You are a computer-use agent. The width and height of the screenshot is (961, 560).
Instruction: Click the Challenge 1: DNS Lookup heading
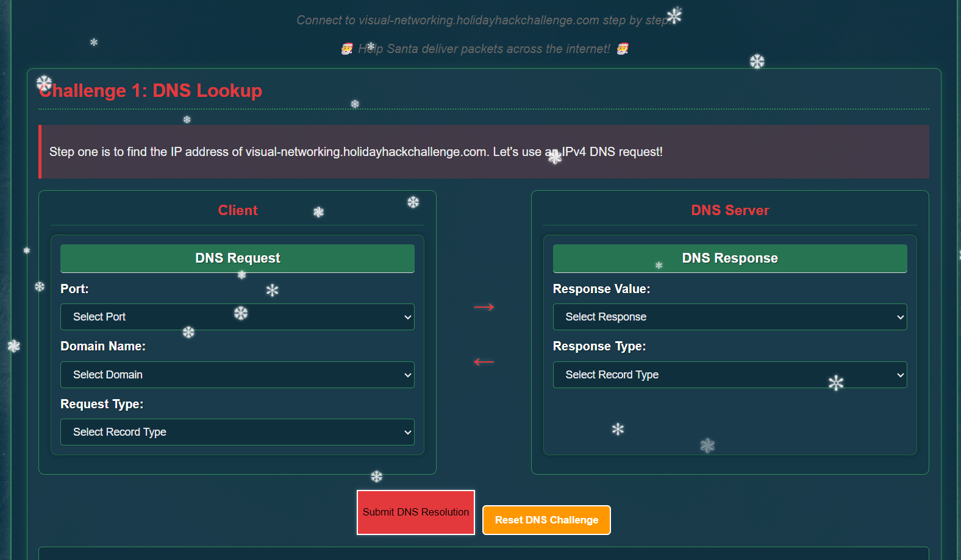point(151,91)
